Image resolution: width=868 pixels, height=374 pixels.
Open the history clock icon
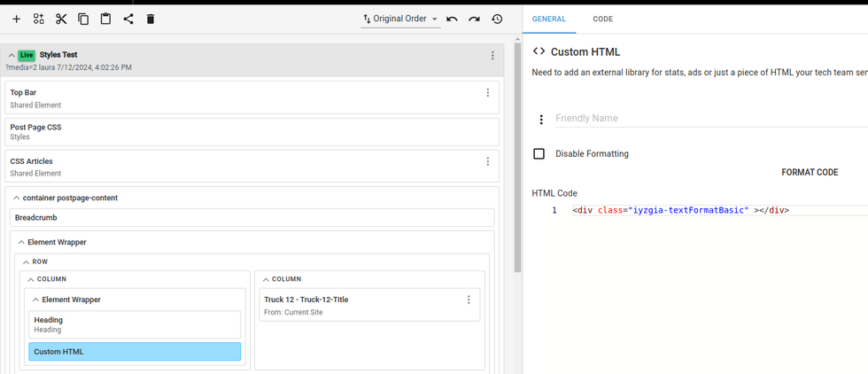(x=497, y=19)
